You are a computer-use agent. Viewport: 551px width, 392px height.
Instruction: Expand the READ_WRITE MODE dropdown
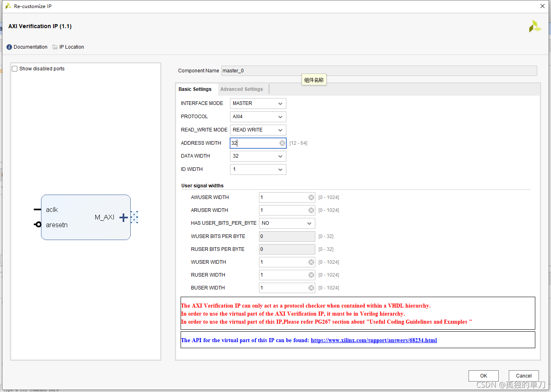coord(258,130)
